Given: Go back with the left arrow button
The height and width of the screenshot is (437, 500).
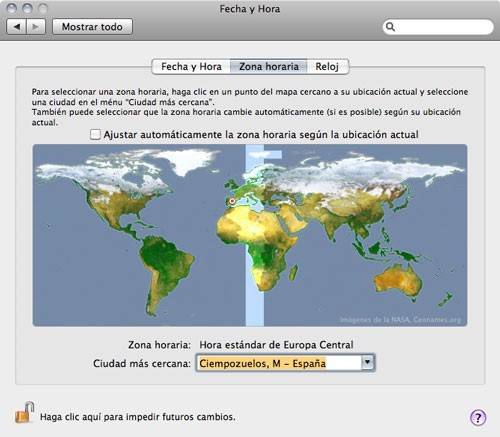Looking at the screenshot, I should click(16, 27).
